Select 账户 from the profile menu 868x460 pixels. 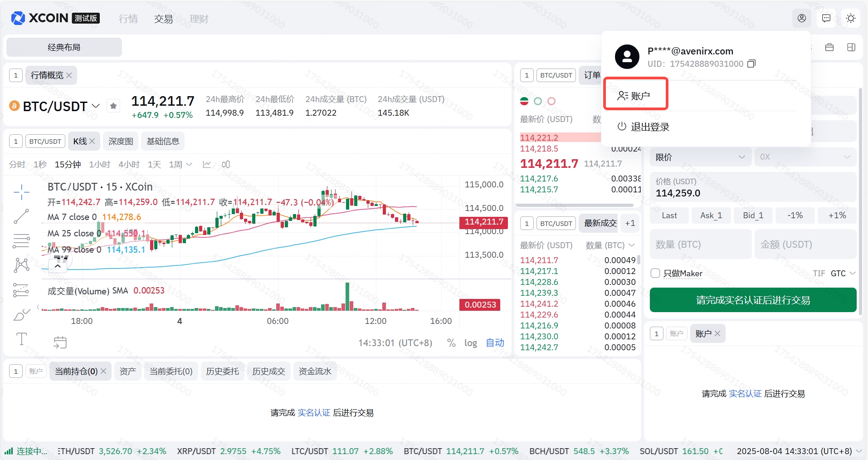point(635,96)
